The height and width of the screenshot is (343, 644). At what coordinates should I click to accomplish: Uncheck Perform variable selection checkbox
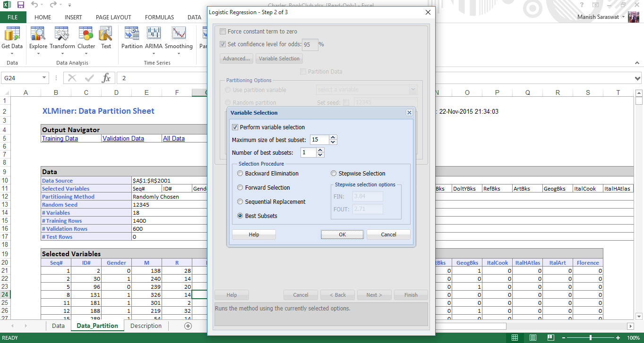click(x=235, y=127)
